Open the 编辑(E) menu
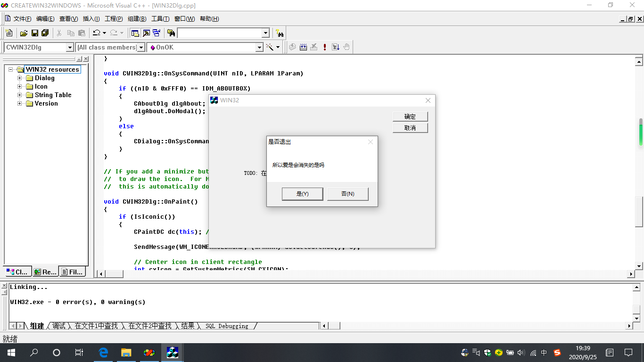Image resolution: width=644 pixels, height=362 pixels. [45, 19]
